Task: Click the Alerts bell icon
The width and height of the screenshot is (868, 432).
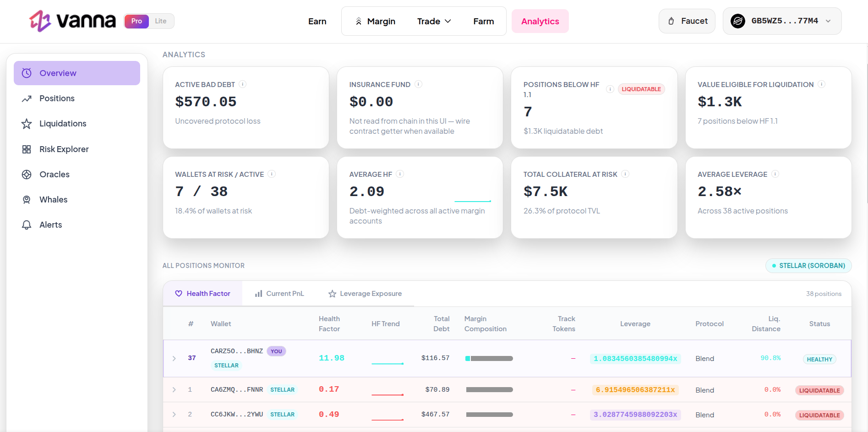Action: click(x=27, y=225)
